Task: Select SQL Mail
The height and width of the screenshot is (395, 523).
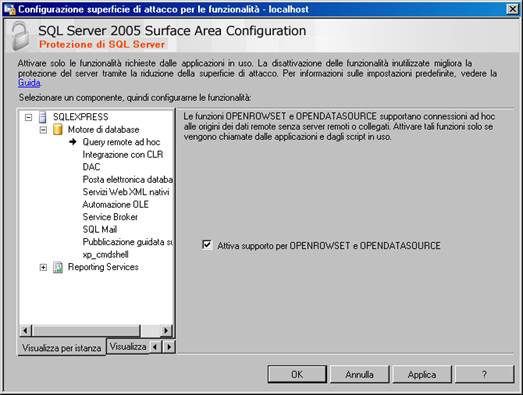Action: coord(100,230)
